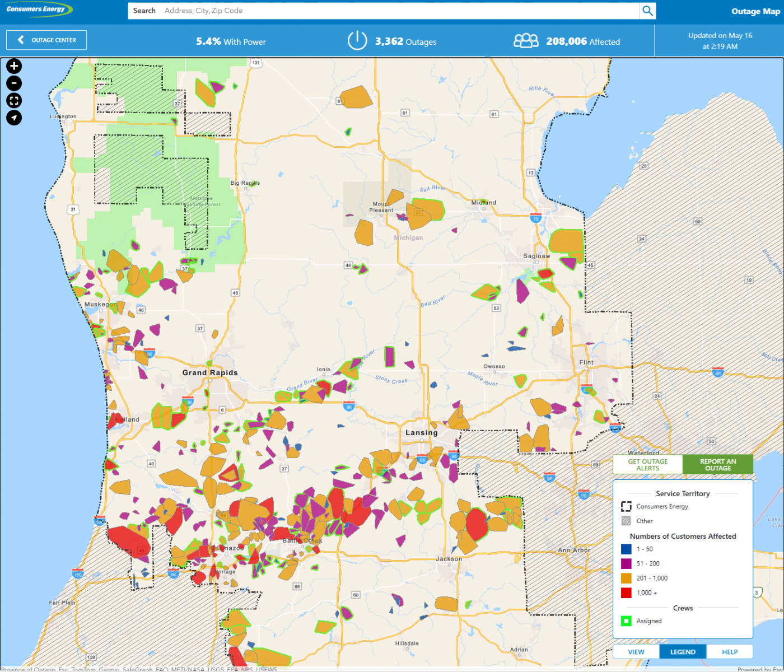Click the route 138 marker at the map's bottom-left corner
Image resolution: width=784 pixels, height=672 pixels.
(x=91, y=657)
